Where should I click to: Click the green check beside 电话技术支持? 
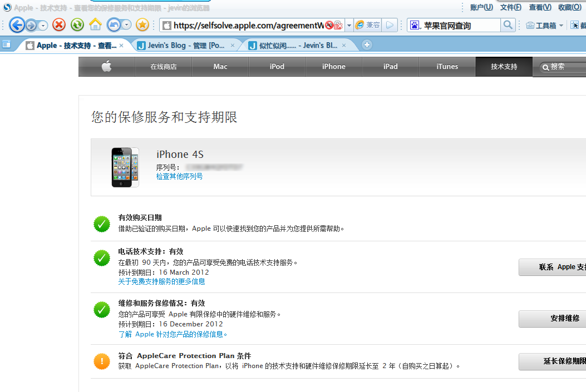point(102,258)
